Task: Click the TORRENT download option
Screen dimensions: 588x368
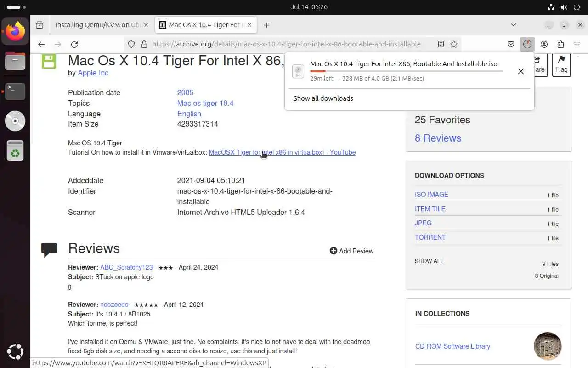Action: click(430, 237)
